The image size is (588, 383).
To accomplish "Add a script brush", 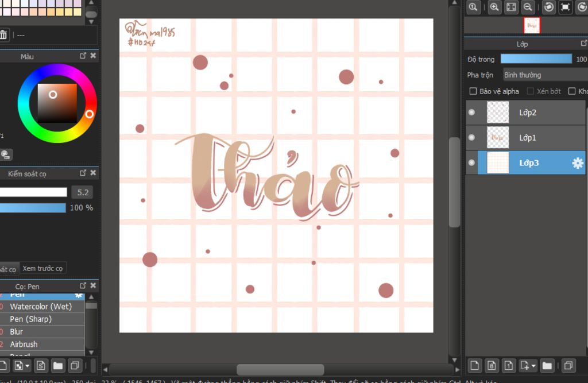I will pyautogui.click(x=41, y=365).
